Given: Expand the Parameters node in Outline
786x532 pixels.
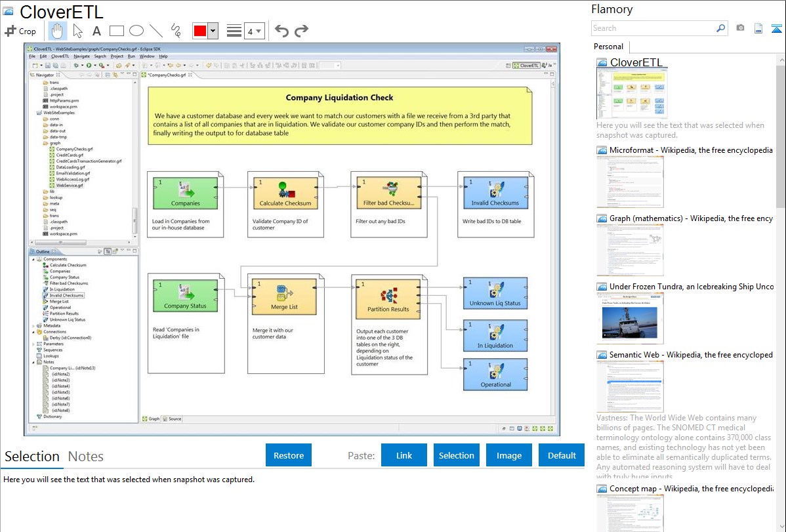Looking at the screenshot, I should click(33, 344).
